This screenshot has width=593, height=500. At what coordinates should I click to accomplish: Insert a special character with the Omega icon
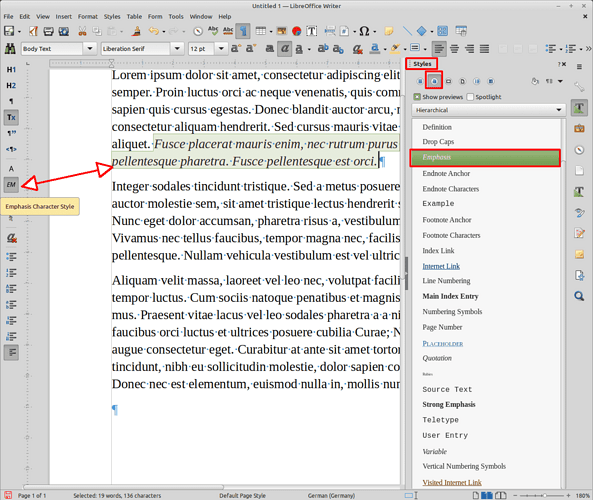pos(364,31)
